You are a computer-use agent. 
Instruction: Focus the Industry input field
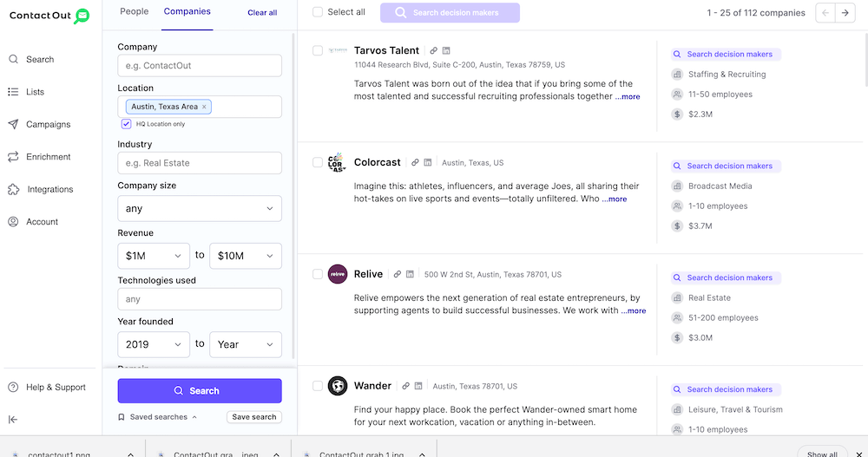click(x=200, y=163)
